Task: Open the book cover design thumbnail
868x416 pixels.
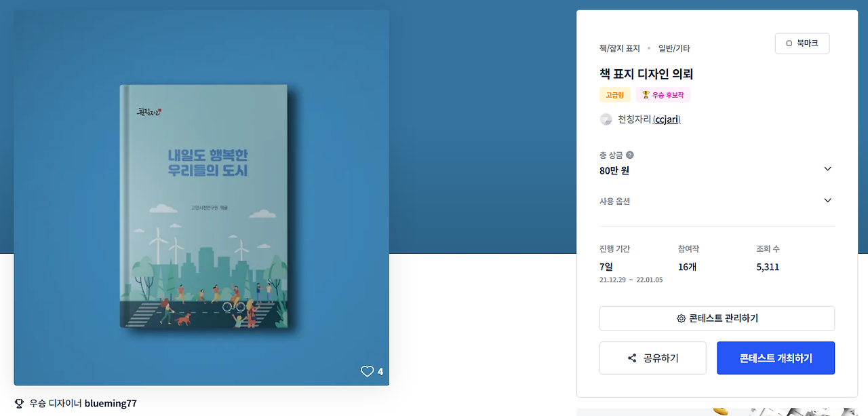Action: [201, 197]
